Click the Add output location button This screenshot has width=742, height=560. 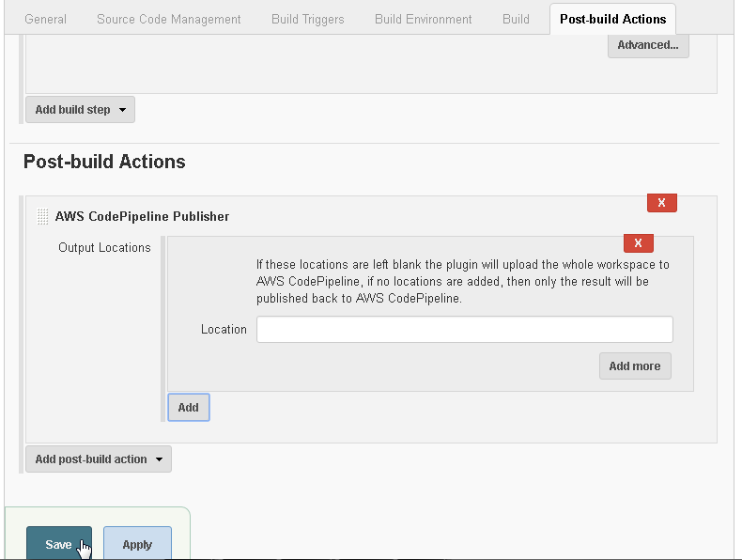(x=189, y=407)
